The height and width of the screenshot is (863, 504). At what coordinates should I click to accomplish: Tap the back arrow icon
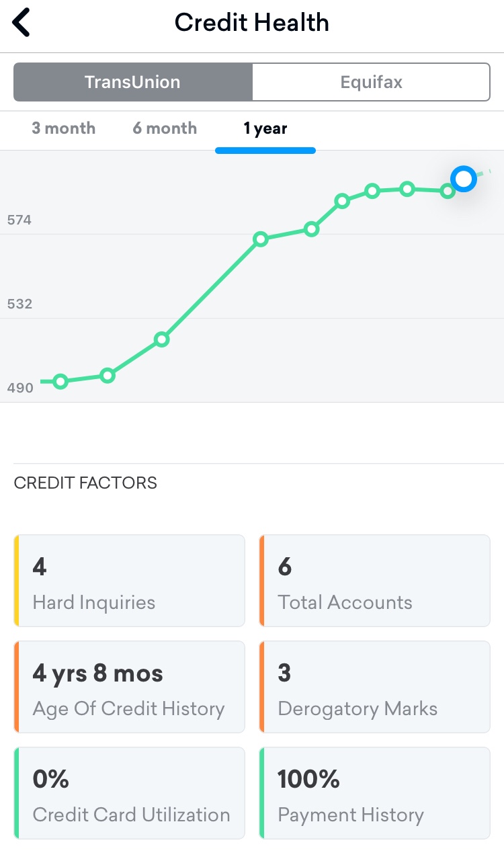[22, 23]
